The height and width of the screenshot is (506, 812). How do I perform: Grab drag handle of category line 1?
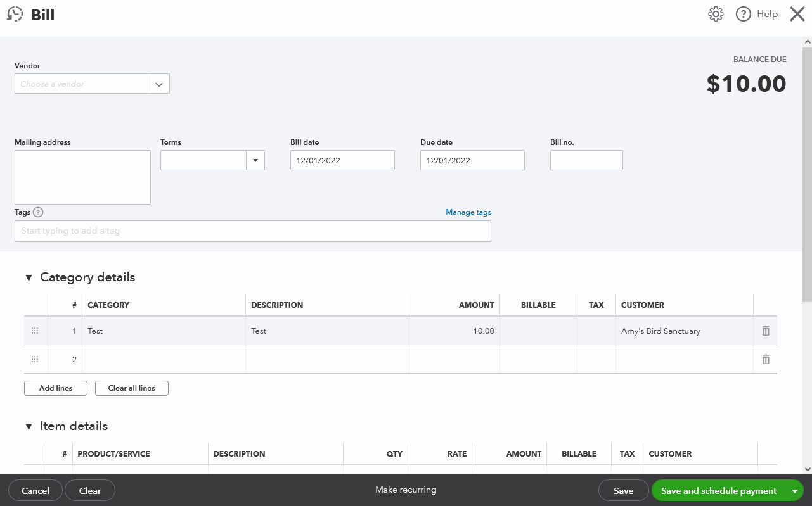point(35,331)
